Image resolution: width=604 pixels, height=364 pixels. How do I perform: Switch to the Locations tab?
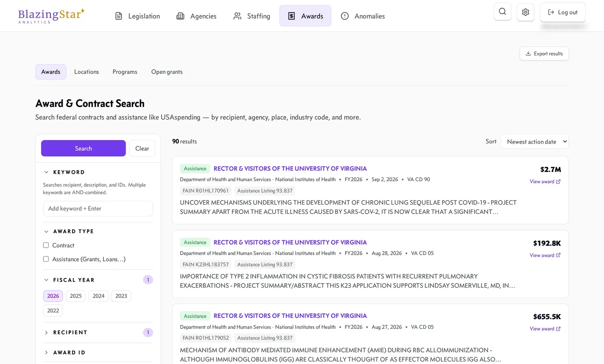[x=86, y=72]
